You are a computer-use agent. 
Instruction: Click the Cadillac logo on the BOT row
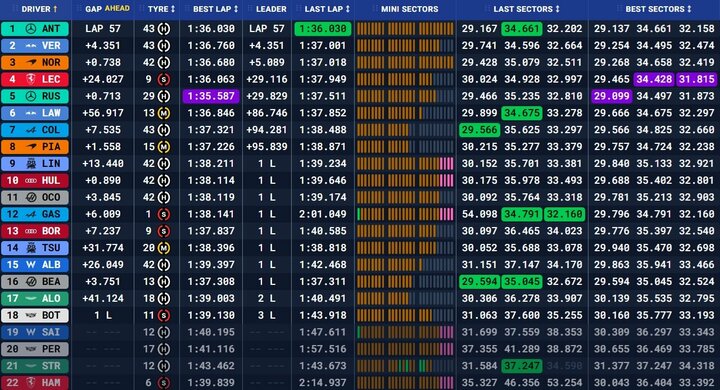click(x=31, y=316)
